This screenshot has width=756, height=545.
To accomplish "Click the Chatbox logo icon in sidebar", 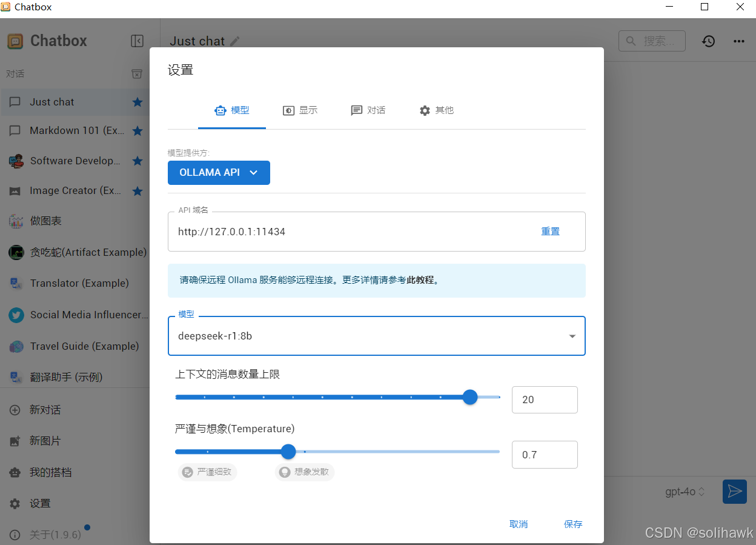I will 15,41.
